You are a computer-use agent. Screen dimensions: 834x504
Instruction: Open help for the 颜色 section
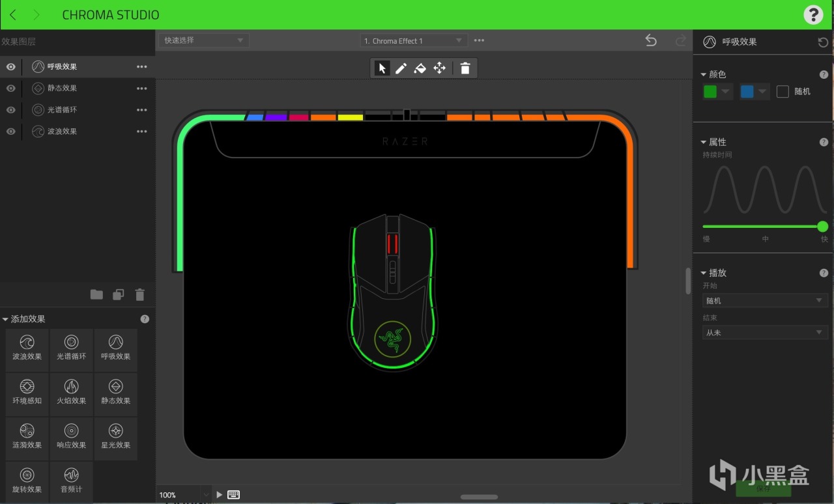pyautogui.click(x=824, y=75)
